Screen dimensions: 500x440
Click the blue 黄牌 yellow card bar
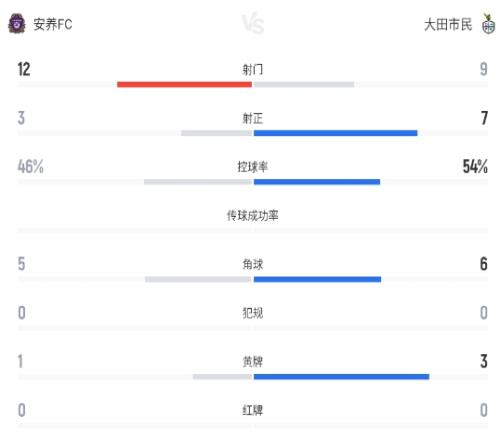point(341,377)
